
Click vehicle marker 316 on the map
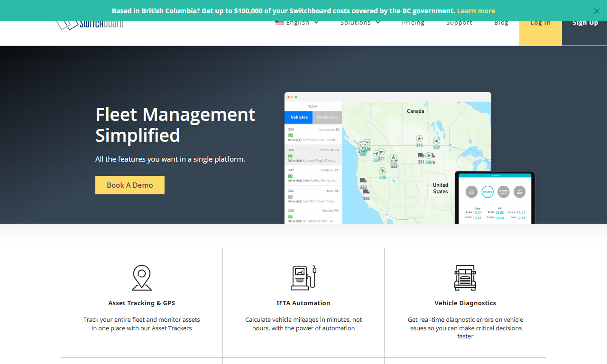point(419,139)
